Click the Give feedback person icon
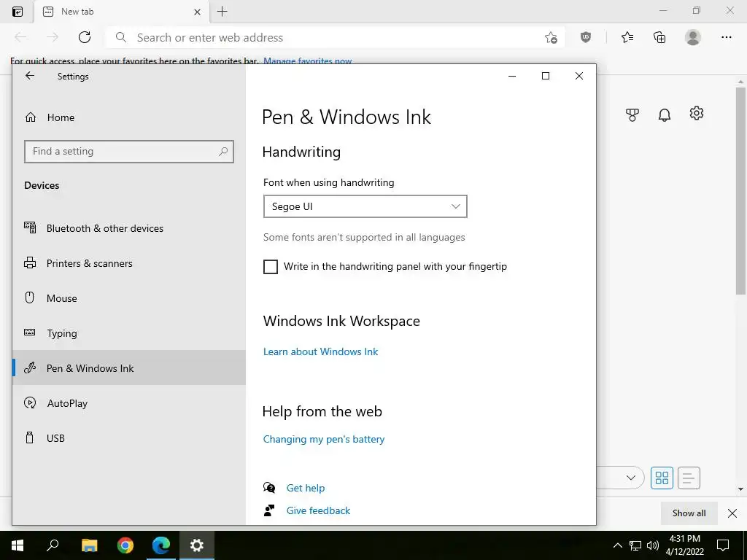The width and height of the screenshot is (747, 560). tap(269, 510)
